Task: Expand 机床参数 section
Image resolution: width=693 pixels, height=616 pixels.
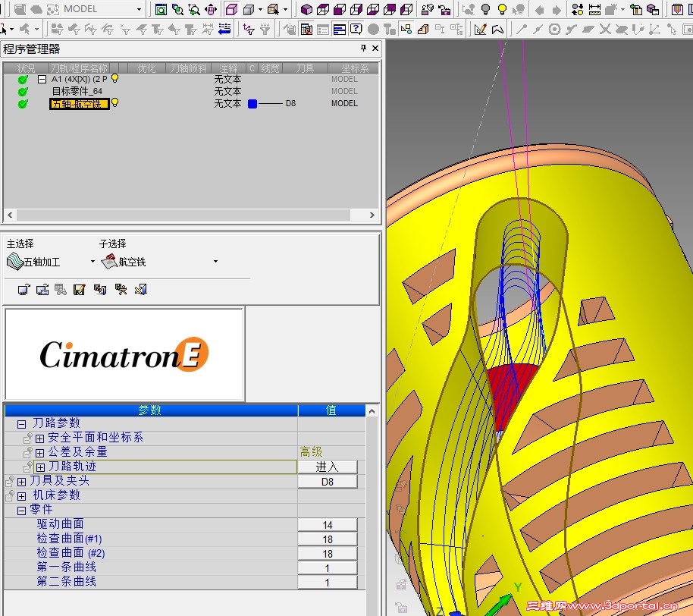Action: (x=21, y=496)
